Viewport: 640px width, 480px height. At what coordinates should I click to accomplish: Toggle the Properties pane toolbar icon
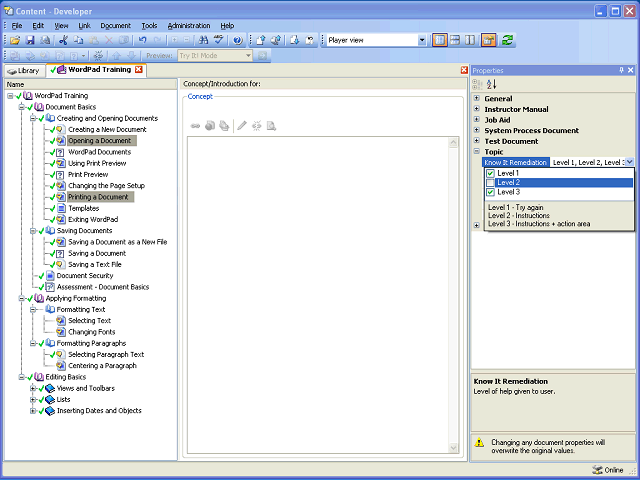(x=488, y=40)
